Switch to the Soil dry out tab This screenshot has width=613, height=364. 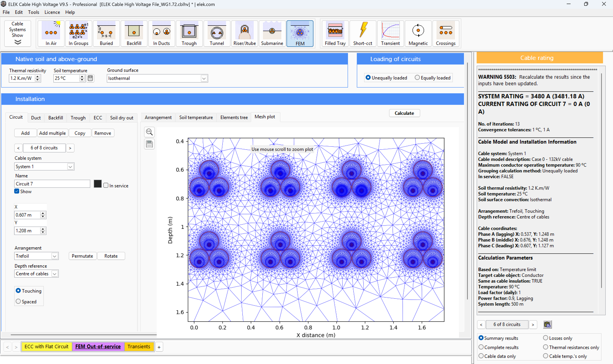click(122, 118)
